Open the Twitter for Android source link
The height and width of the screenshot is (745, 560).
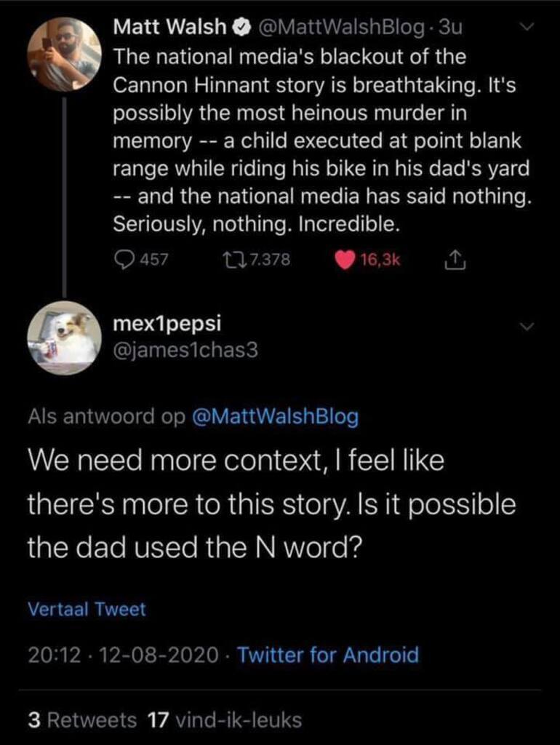328,655
